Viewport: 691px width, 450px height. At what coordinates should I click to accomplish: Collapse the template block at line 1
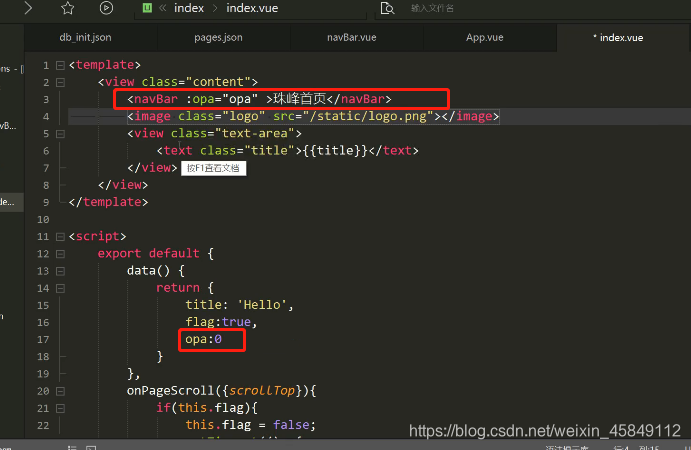[x=60, y=65]
